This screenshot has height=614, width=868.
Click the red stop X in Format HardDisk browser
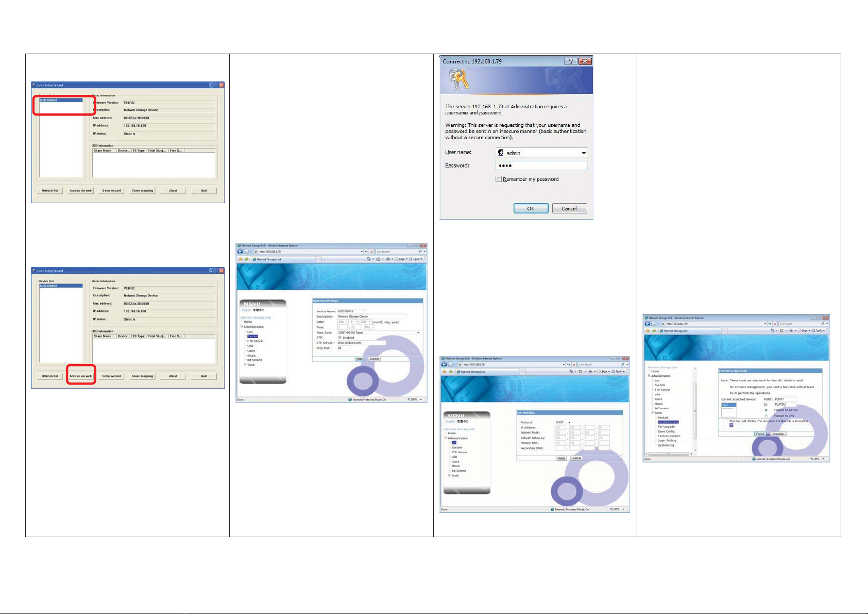tap(775, 324)
